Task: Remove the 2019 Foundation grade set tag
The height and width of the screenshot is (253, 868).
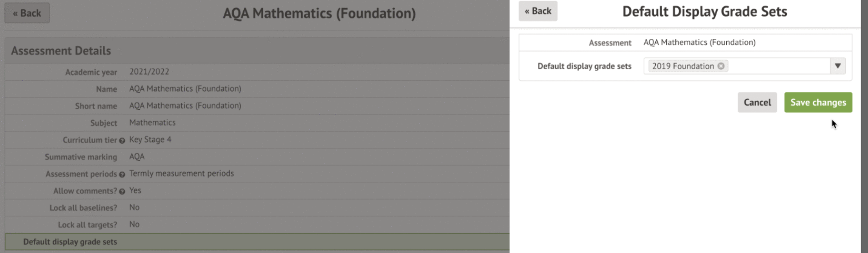Action: [x=721, y=66]
